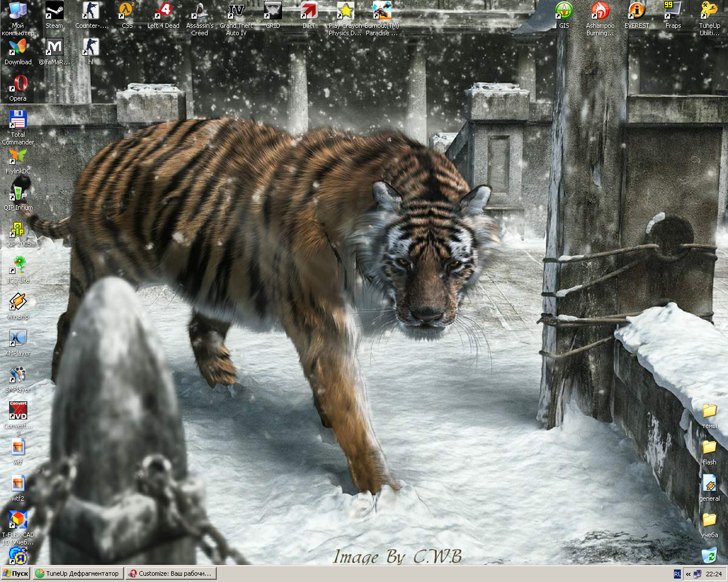728x582 pixels.
Task: Open Play Crayon Physics shortcut
Action: click(x=345, y=19)
